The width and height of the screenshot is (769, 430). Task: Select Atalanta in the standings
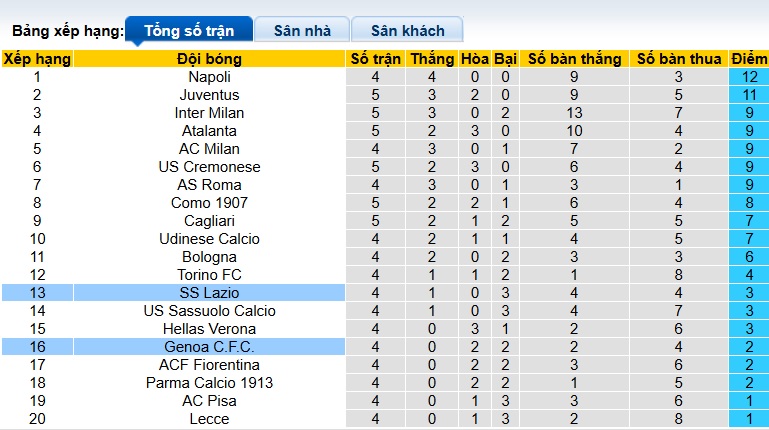209,131
